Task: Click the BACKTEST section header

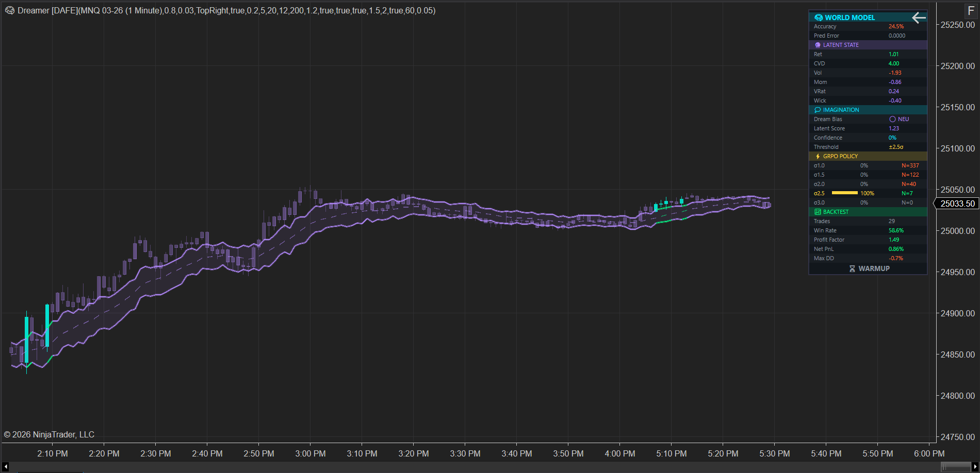Action: click(868, 212)
